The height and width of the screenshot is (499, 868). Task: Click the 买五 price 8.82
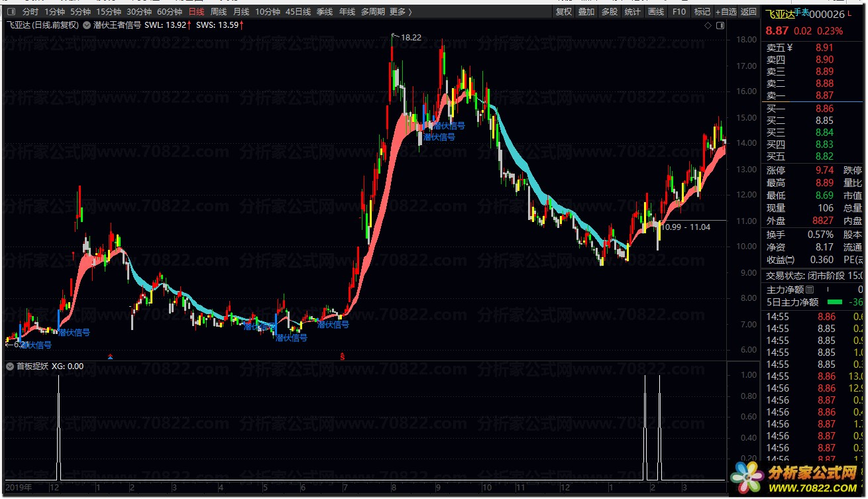[825, 156]
